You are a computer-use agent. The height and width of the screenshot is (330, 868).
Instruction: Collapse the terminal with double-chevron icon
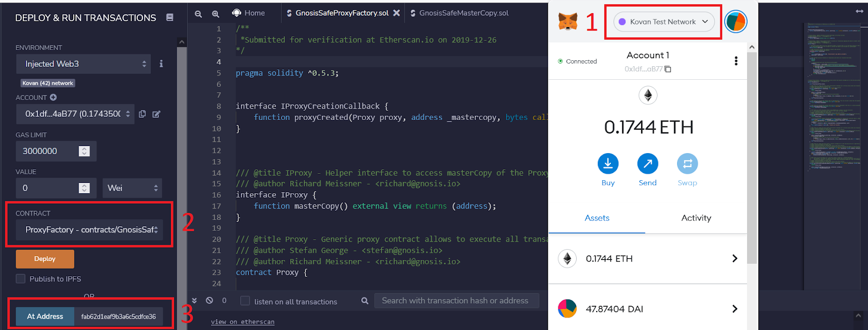coord(194,300)
